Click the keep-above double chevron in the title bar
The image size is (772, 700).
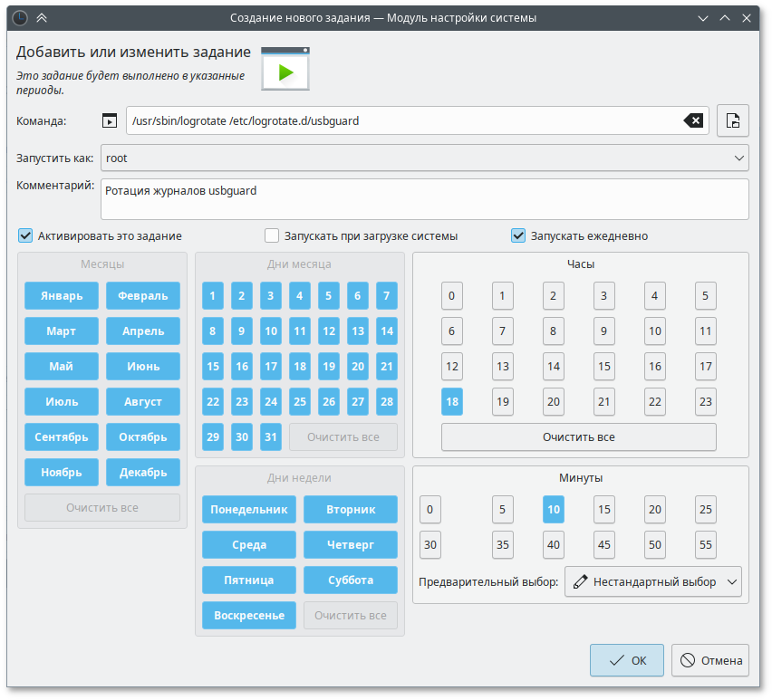pos(42,17)
